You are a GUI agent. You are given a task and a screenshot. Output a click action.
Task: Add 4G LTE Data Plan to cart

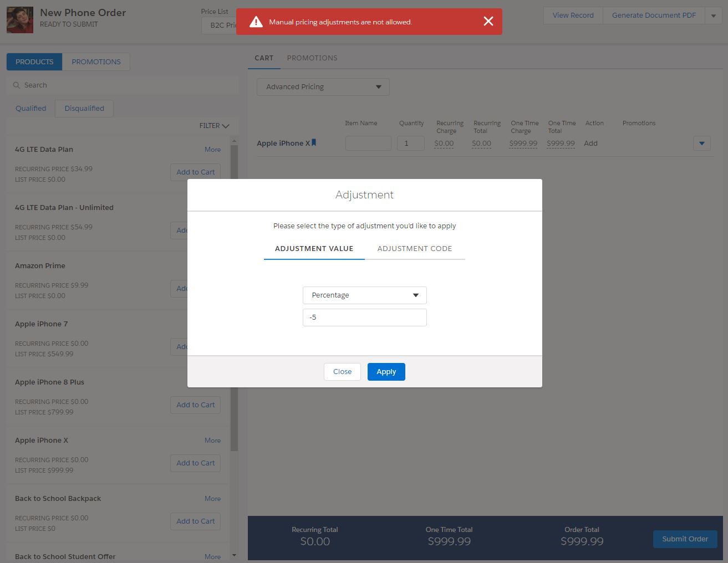[x=196, y=172]
